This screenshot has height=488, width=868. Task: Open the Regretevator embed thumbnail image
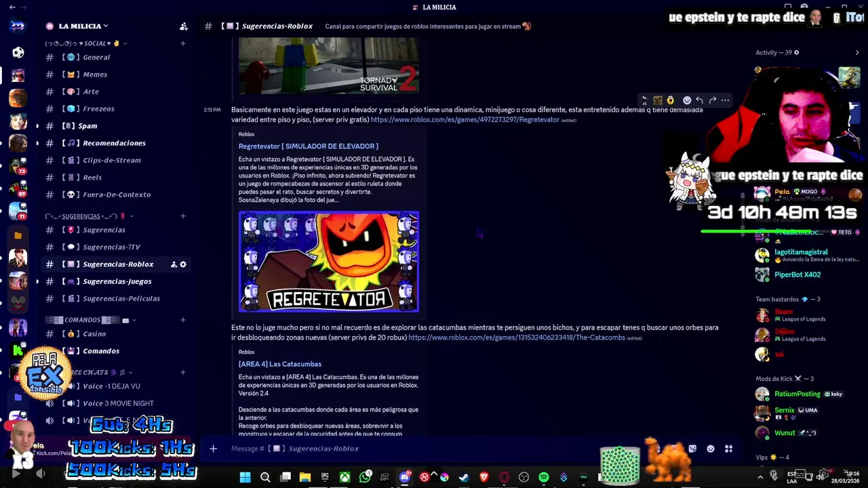point(329,262)
